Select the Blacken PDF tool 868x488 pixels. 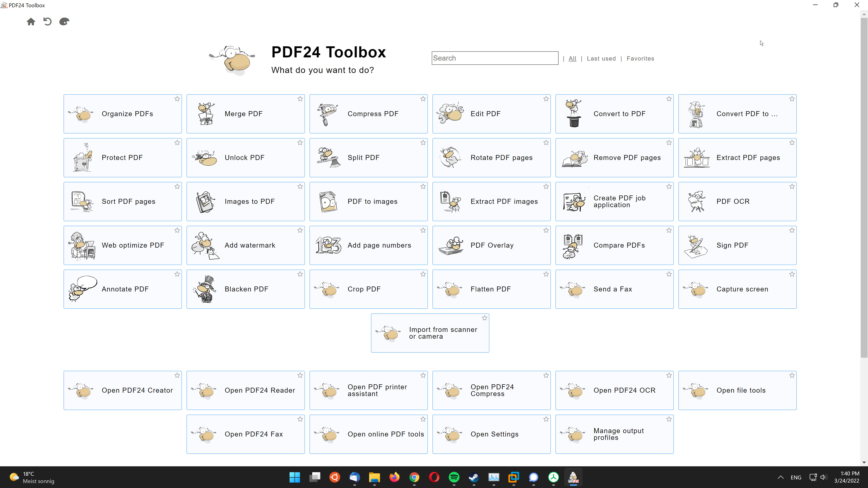(x=246, y=289)
